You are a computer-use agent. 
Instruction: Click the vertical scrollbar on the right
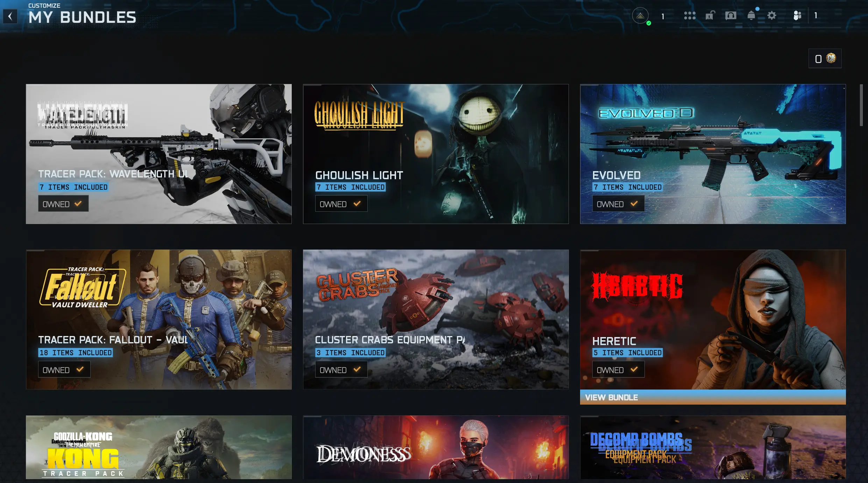[861, 105]
